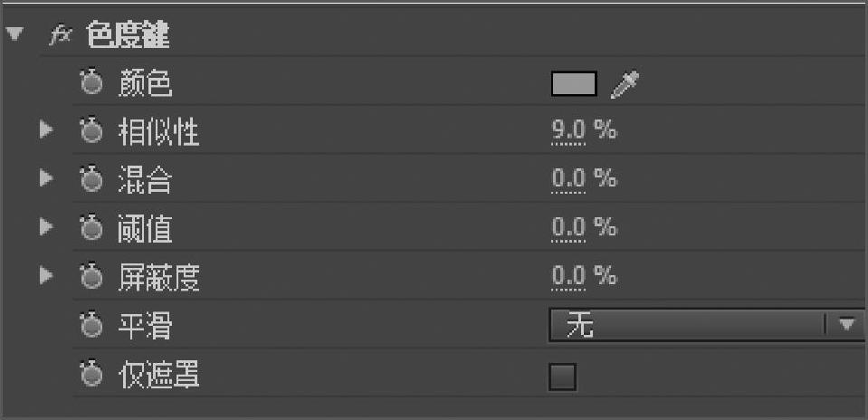
Task: Select the 色度键 effect title
Action: pos(128,36)
